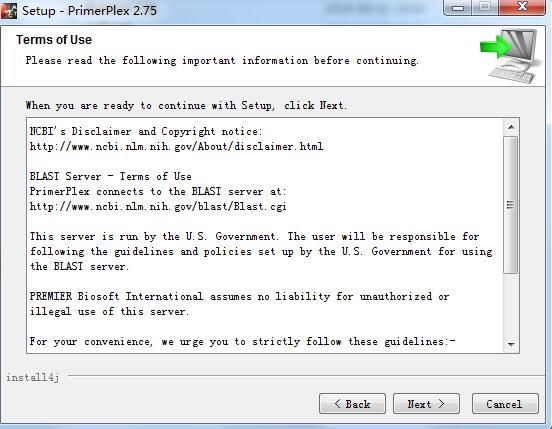Minimize the Setup window
Screen dimensions: 552x429
457,8
